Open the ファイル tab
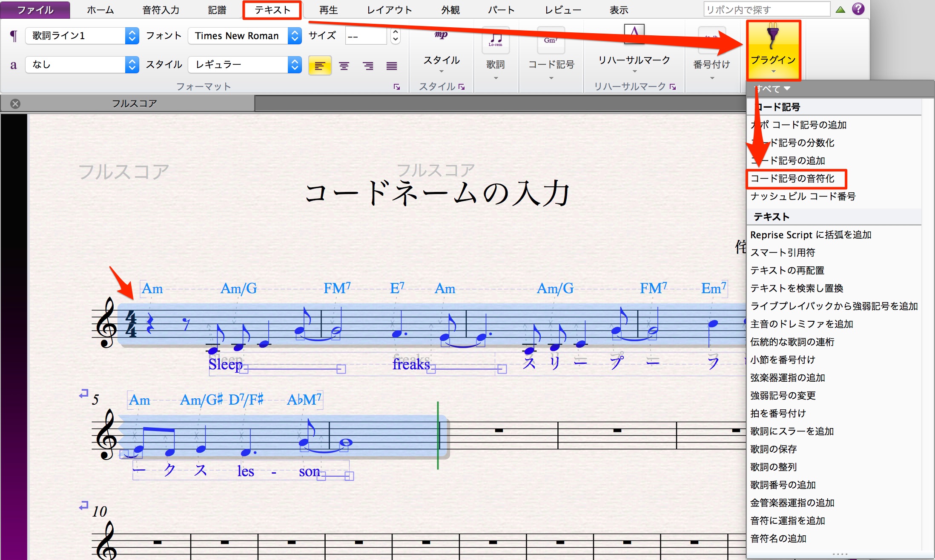 coord(35,10)
